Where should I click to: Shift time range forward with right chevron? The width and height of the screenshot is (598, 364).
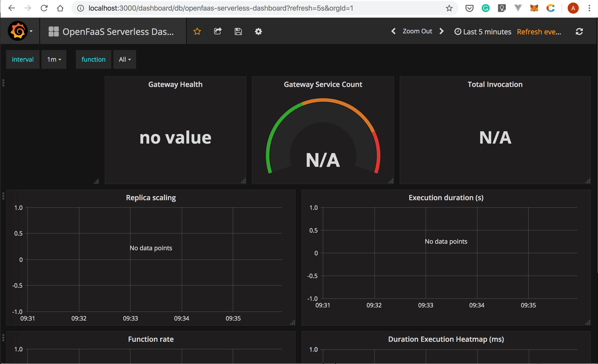pos(442,31)
